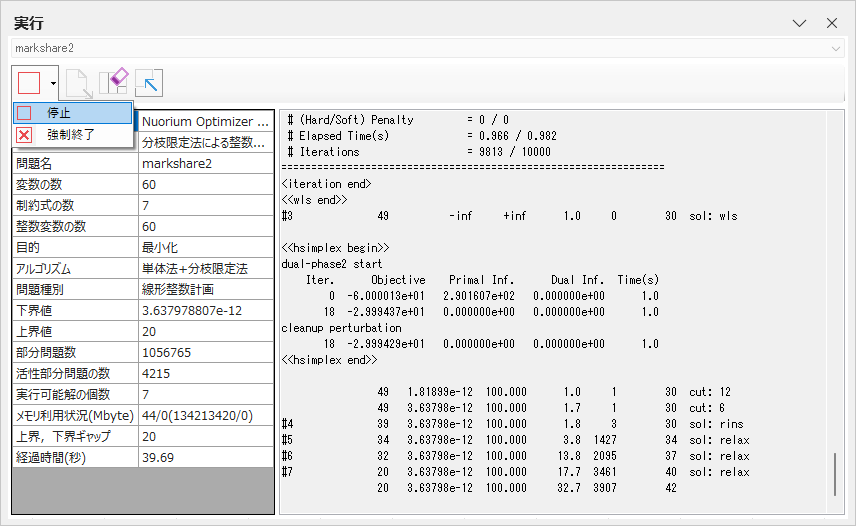856x526 pixels.
Task: Click the new document toolbar icon
Action: (79, 83)
